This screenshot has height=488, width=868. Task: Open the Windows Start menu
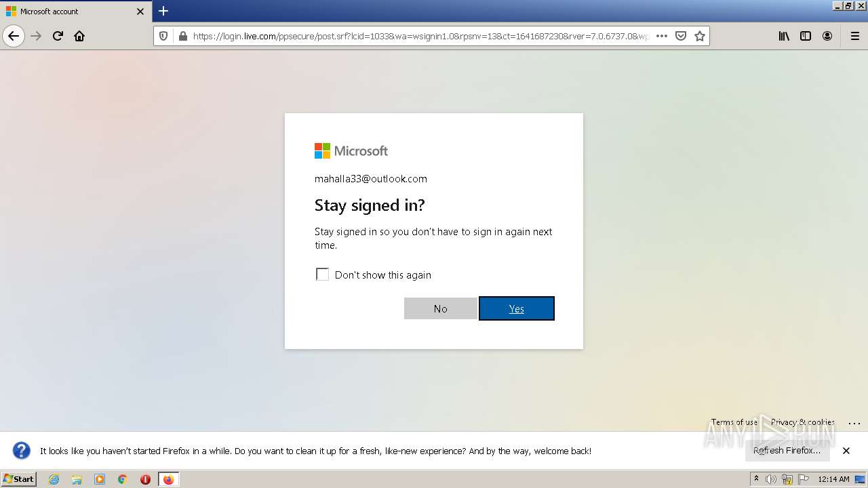pos(19,479)
